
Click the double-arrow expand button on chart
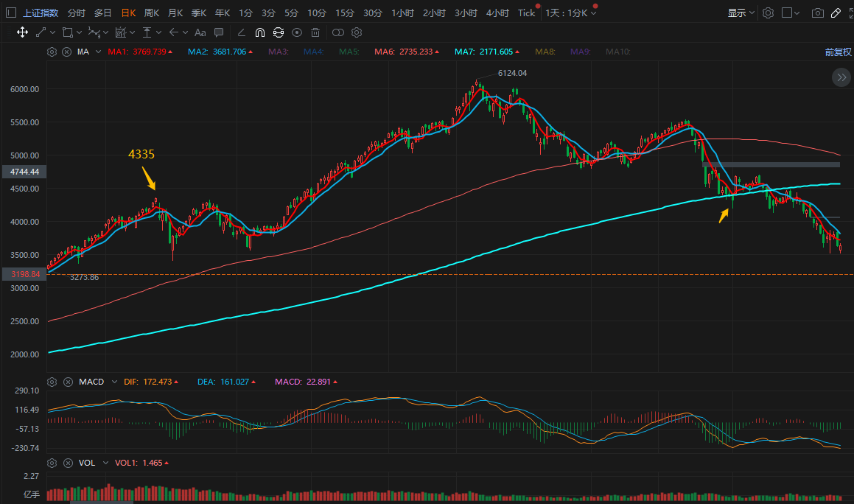pyautogui.click(x=841, y=77)
